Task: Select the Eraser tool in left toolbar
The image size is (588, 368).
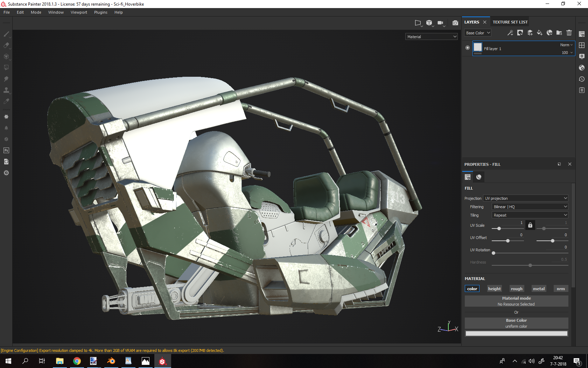Action: 6,45
